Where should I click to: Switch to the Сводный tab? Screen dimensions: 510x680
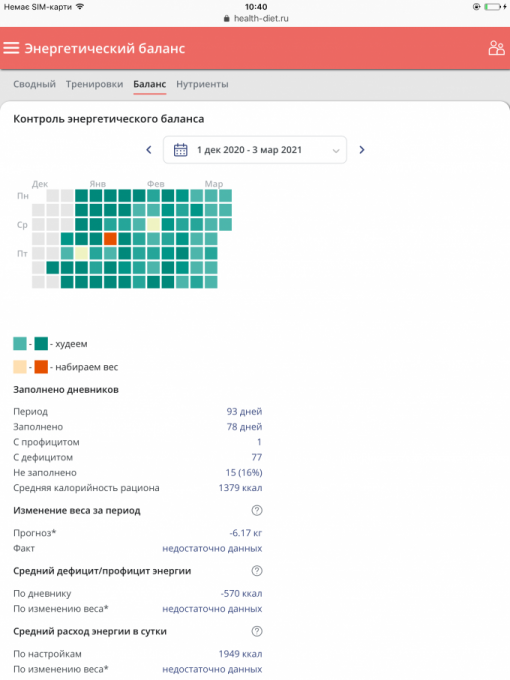34,84
